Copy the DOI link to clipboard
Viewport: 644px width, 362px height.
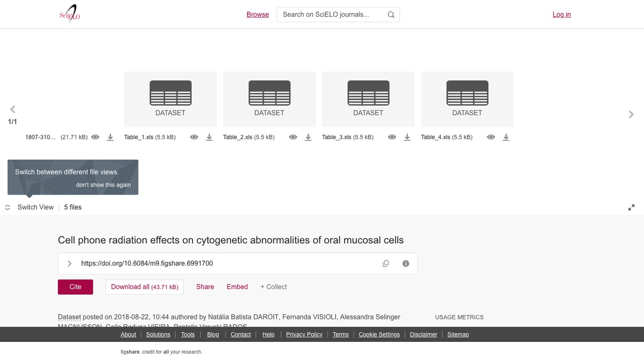pos(386,263)
